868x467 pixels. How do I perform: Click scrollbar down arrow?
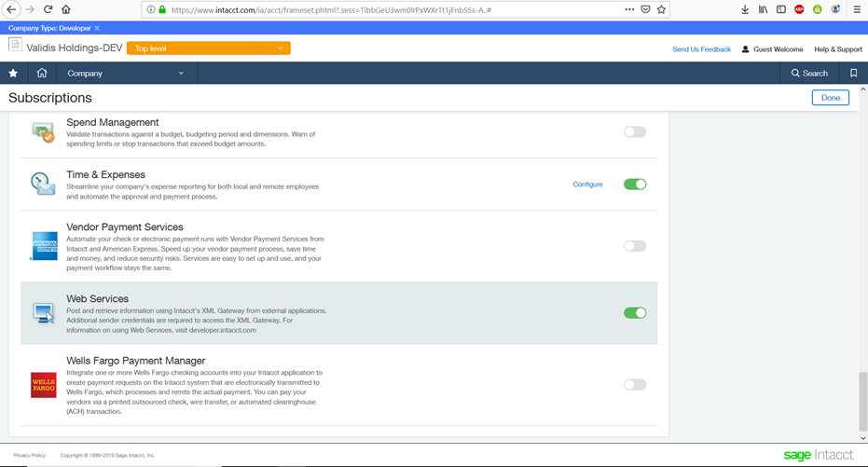862,438
